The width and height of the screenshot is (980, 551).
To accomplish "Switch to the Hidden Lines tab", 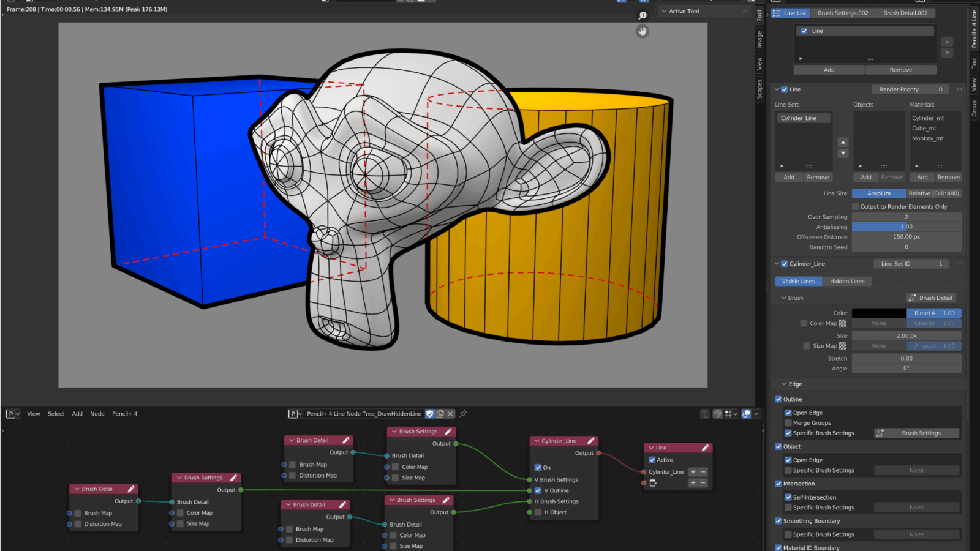I will click(x=847, y=282).
